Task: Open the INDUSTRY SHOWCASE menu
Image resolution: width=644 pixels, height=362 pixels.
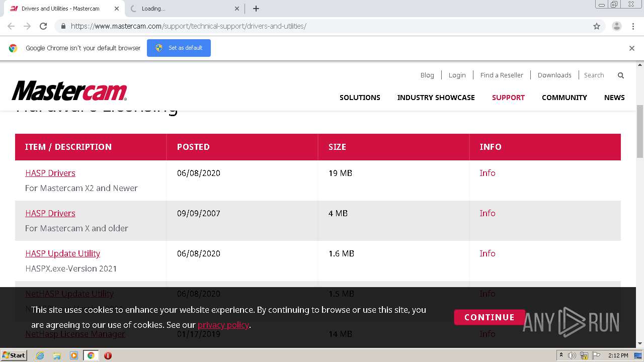Action: [x=436, y=98]
